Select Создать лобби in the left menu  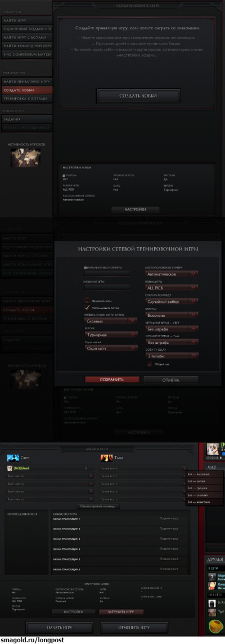(x=26, y=90)
